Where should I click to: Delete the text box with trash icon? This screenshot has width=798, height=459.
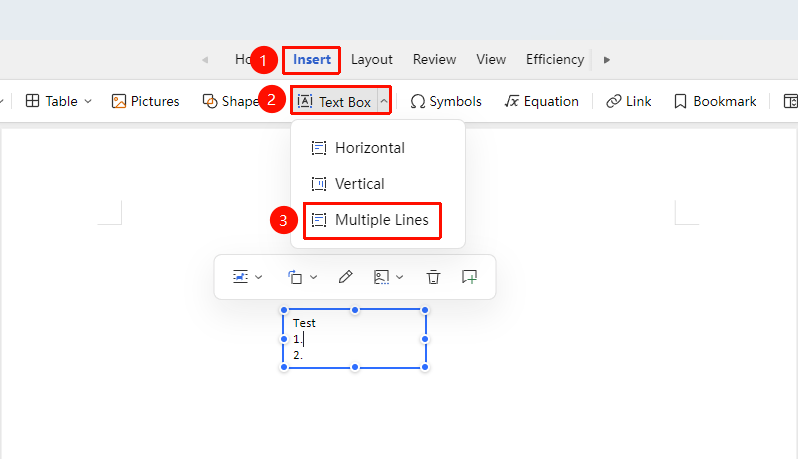433,277
